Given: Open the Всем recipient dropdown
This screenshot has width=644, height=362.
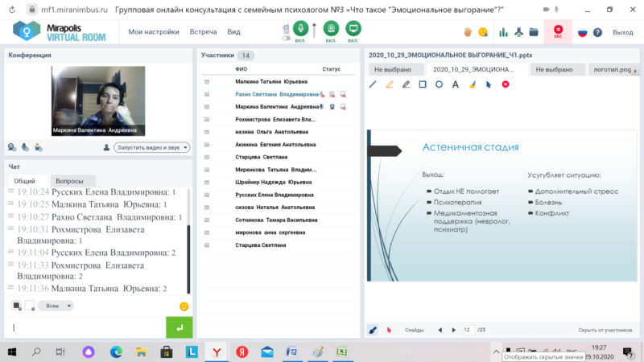Looking at the screenshot, I should [x=56, y=306].
